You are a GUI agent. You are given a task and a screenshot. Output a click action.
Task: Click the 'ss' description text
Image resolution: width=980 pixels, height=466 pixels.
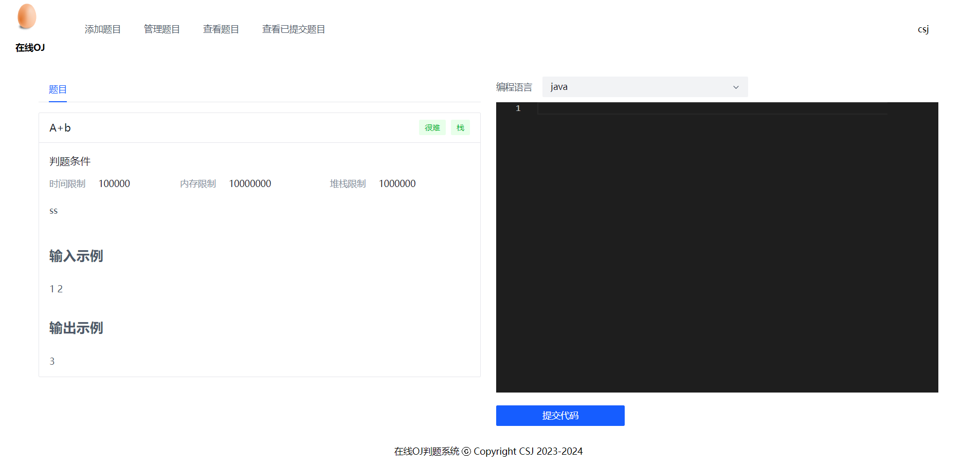click(53, 211)
